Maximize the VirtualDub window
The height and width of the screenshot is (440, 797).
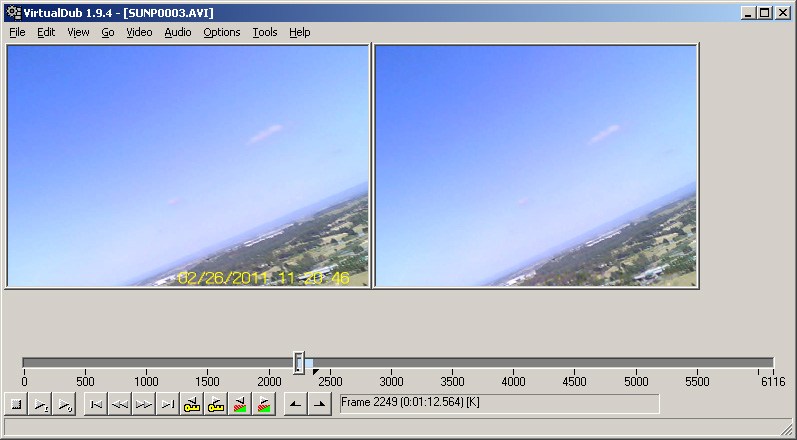[x=764, y=13]
